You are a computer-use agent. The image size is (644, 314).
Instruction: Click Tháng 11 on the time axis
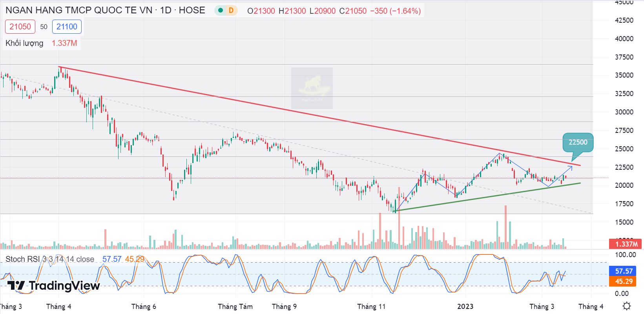point(371,307)
